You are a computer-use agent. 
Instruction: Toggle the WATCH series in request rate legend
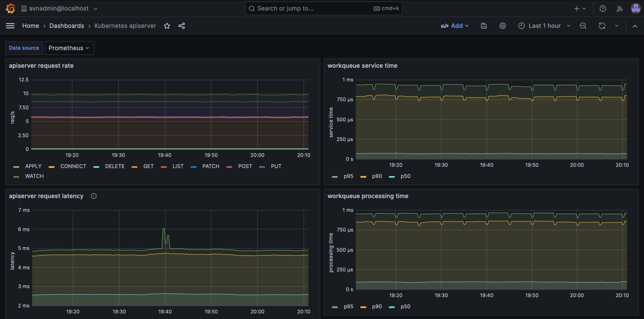(x=34, y=176)
